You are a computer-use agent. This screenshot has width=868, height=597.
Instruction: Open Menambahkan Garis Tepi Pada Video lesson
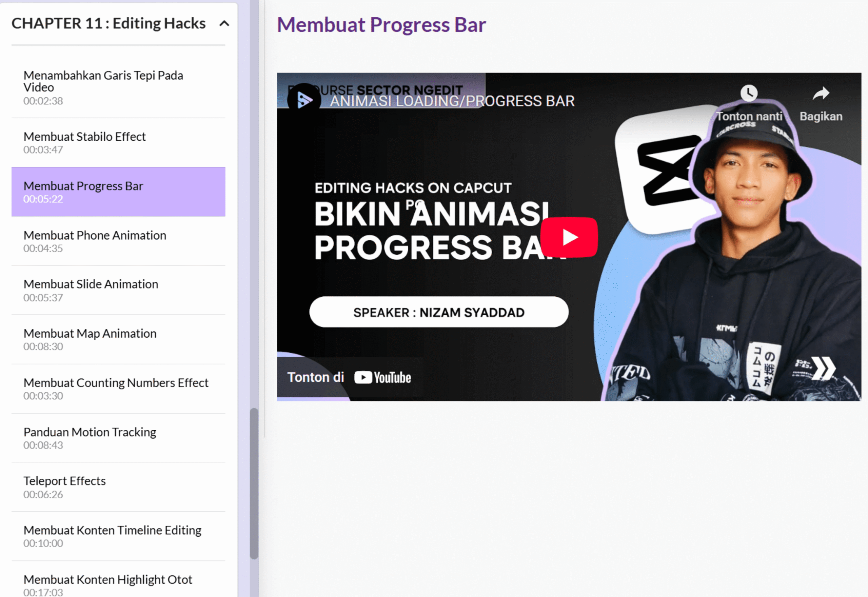tap(118, 87)
